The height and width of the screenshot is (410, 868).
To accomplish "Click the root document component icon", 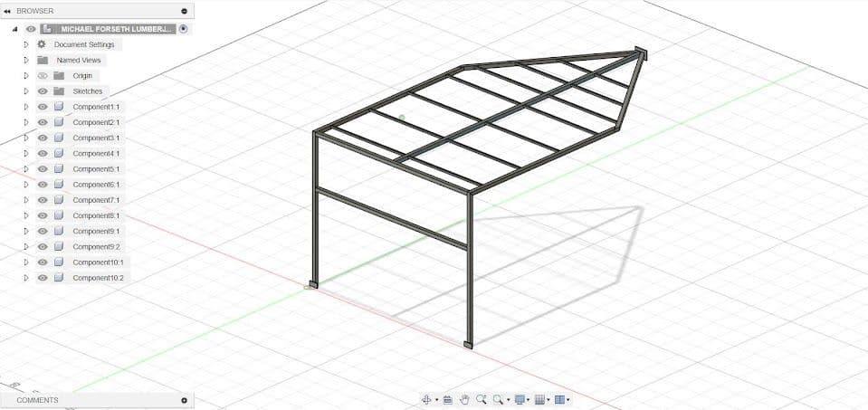I will tap(48, 29).
